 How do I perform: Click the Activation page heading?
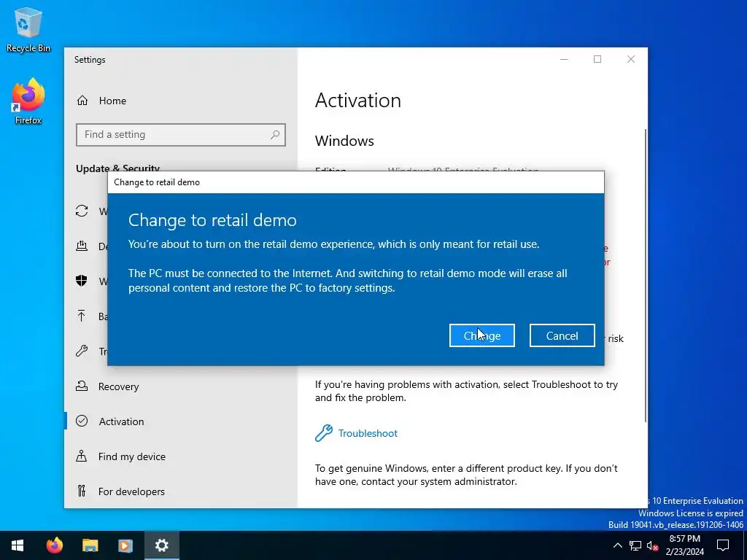pos(357,101)
